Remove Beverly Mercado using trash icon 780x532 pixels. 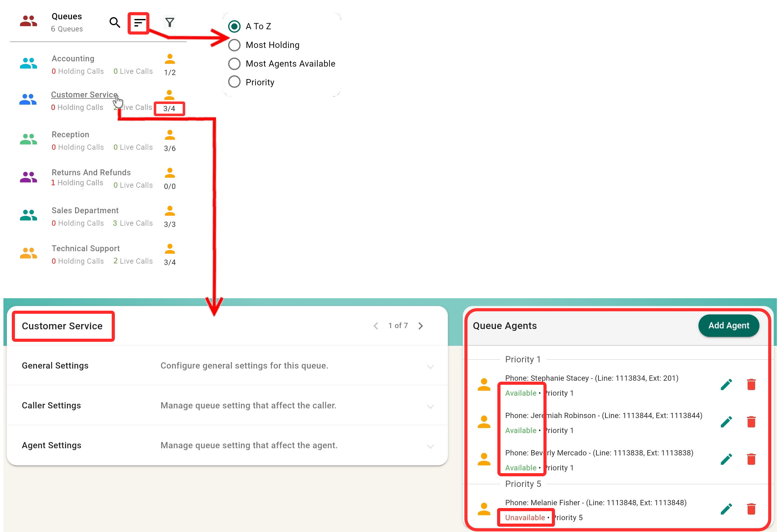click(751, 459)
